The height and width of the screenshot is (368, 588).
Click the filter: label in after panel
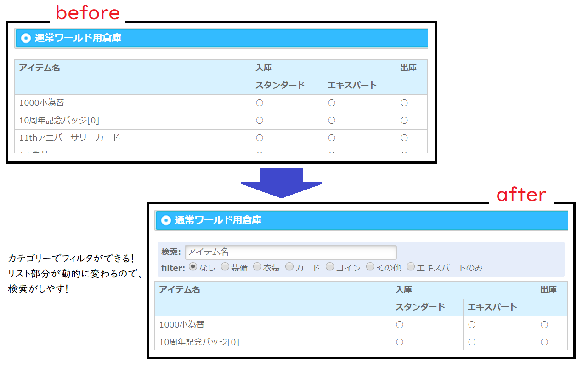point(173,268)
